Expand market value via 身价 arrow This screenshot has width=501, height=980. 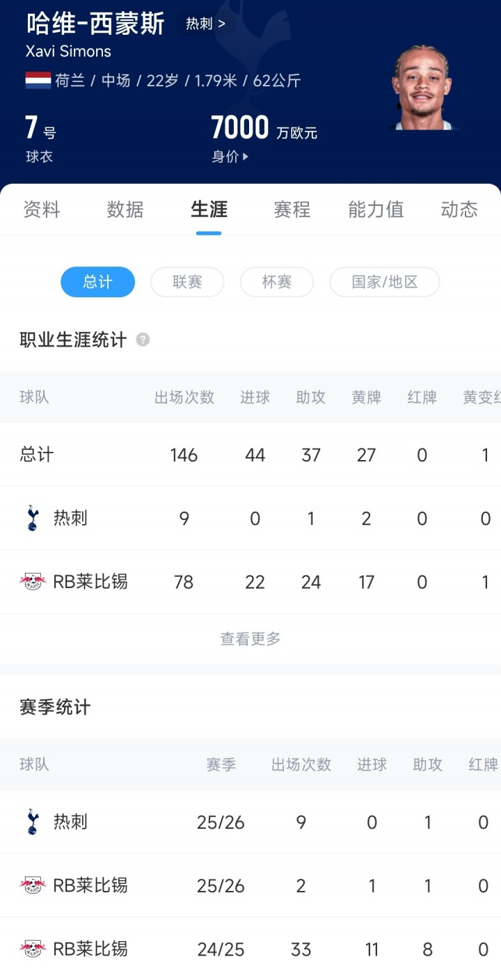(245, 157)
